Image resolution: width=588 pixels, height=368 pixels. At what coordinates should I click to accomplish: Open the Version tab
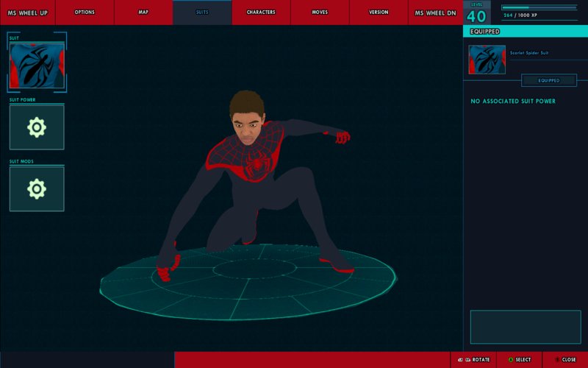tap(379, 13)
